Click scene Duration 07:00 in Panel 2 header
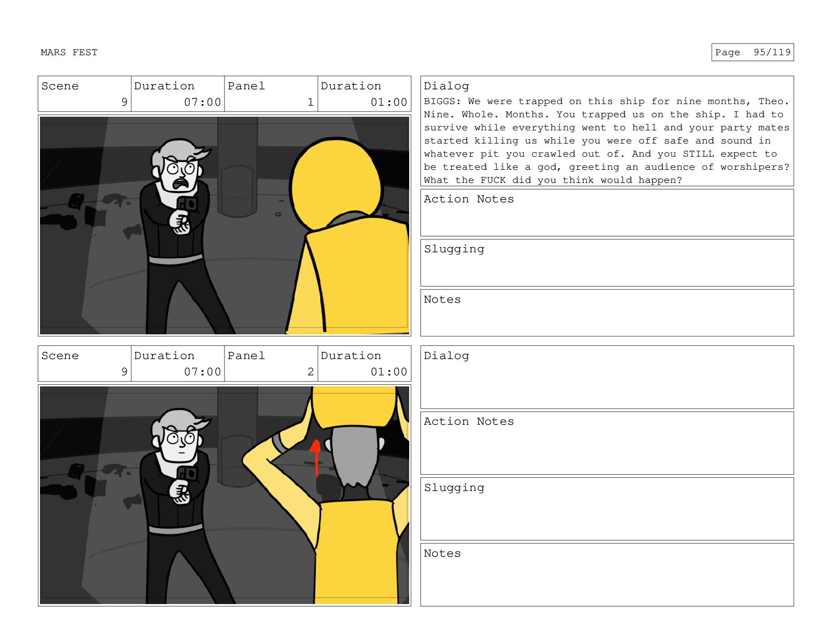This screenshot has height=644, width=832. click(178, 363)
